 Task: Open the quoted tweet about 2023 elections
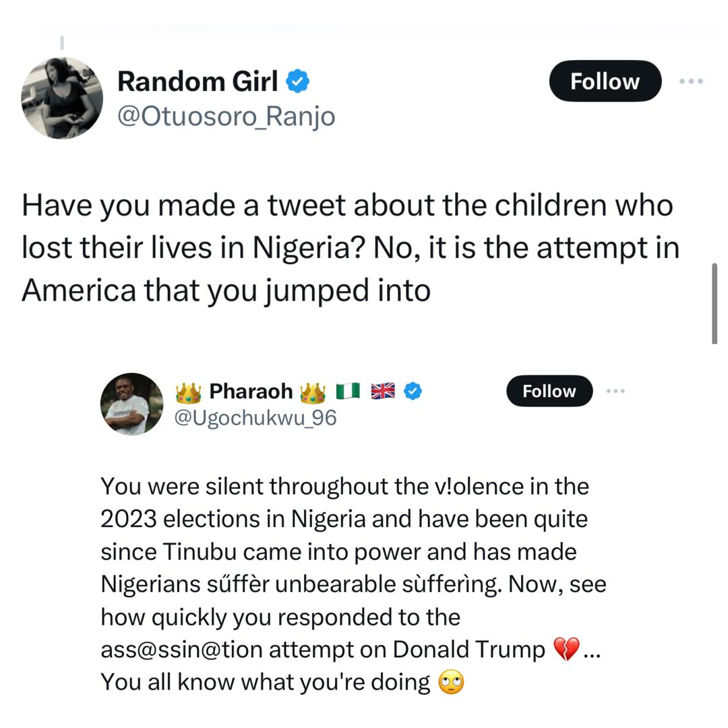point(351,553)
